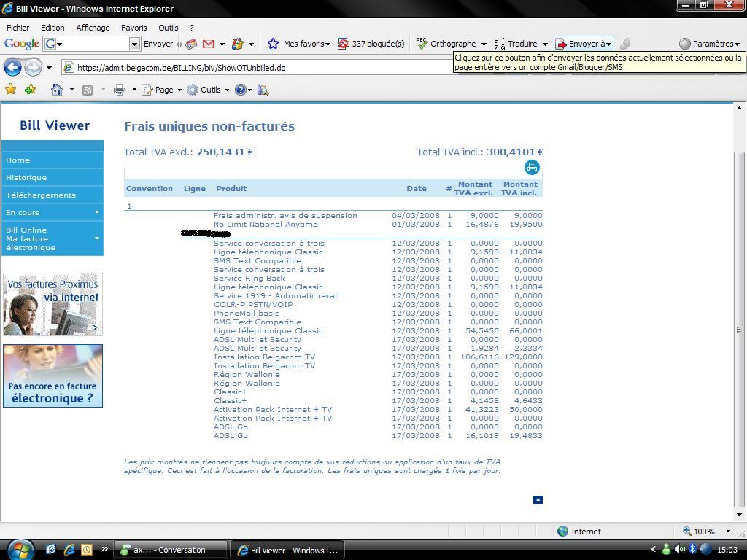Click the Add to Favorites star-plus icon
The width and height of the screenshot is (747, 560).
[30, 90]
